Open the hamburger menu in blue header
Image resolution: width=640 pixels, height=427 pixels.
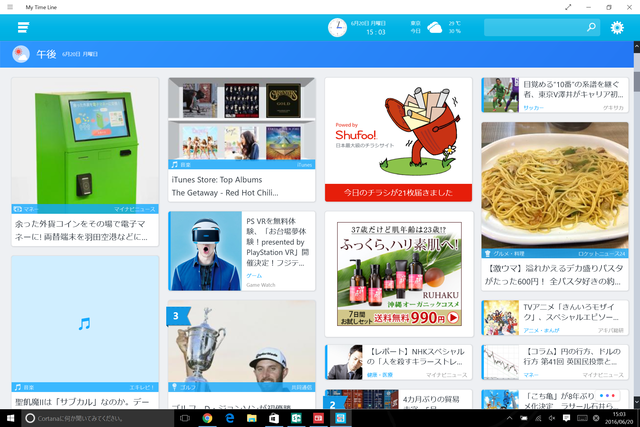[23, 27]
